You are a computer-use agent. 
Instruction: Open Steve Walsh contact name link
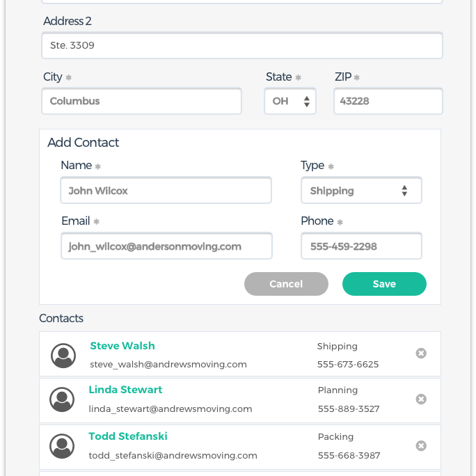pyautogui.click(x=122, y=346)
